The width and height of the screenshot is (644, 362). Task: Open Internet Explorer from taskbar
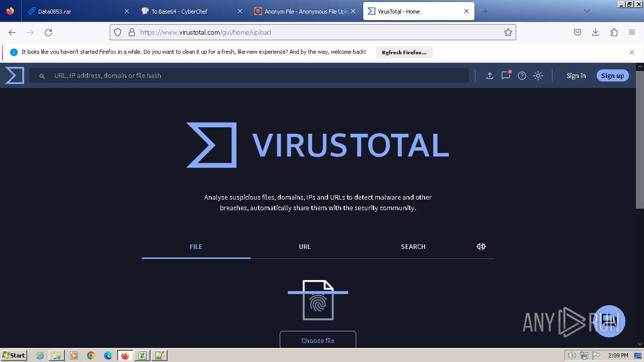(x=40, y=355)
